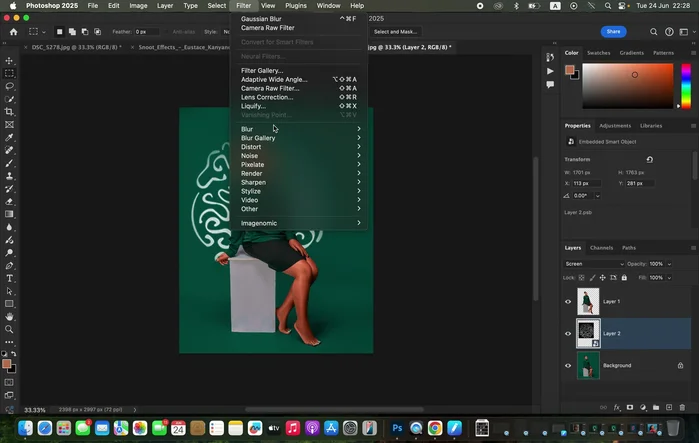Click the Select and Mask button
The image size is (699, 443).
(395, 32)
